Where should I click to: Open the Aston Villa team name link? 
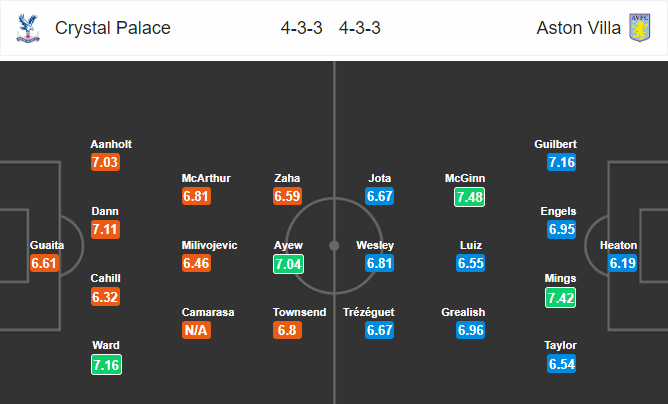(x=579, y=28)
